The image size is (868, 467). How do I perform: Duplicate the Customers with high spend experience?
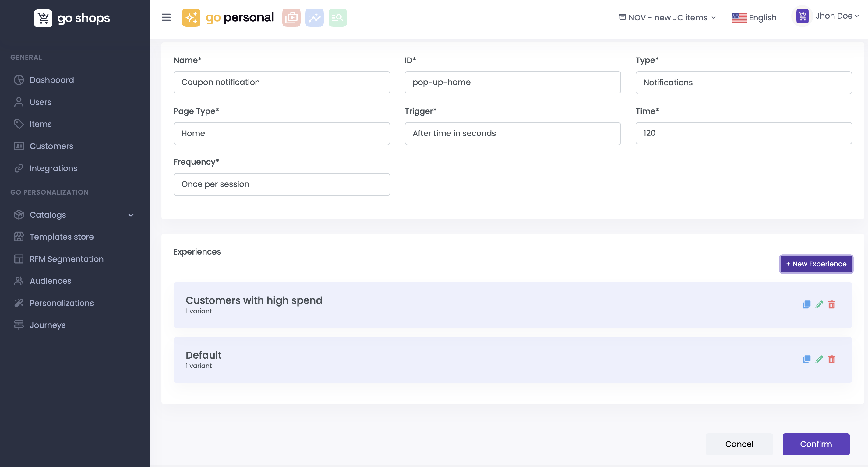(x=806, y=304)
